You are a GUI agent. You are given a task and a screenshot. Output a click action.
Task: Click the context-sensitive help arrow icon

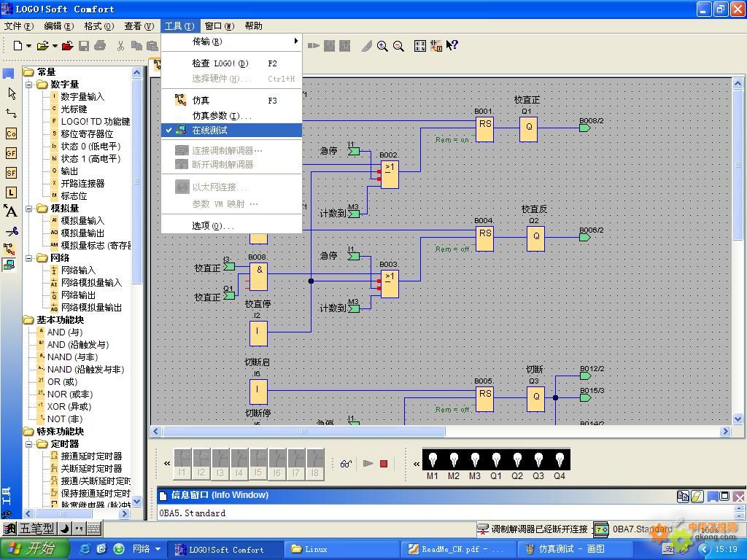[452, 46]
